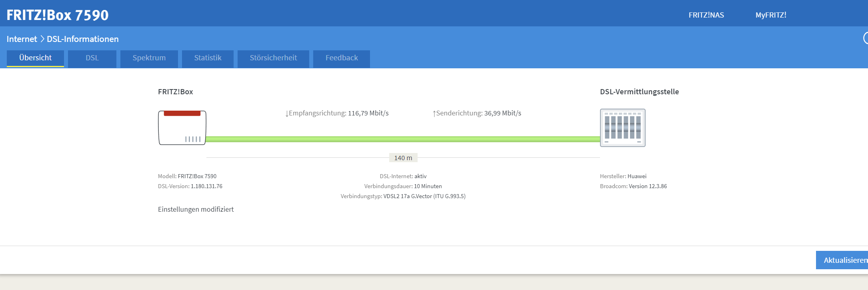Click the DSL exchange cabinet icon
Image resolution: width=868 pixels, height=290 pixels.
[622, 128]
